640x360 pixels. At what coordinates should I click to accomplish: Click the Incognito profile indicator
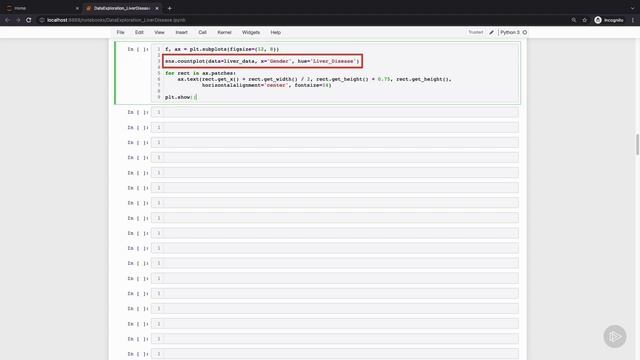(609, 20)
